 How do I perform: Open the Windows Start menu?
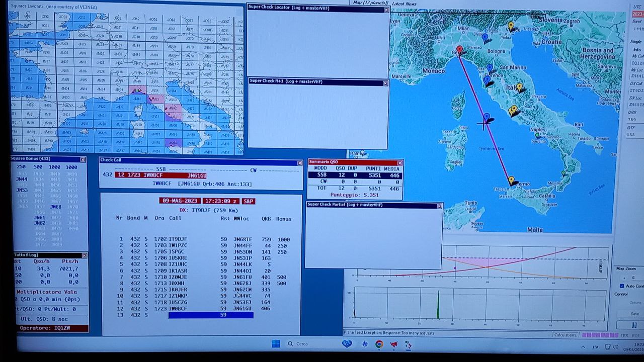[x=276, y=344]
